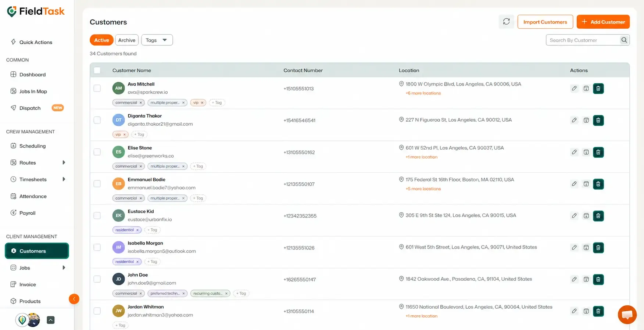
Task: Show Emmanuel Bodie's +5 more locations
Action: tap(423, 189)
